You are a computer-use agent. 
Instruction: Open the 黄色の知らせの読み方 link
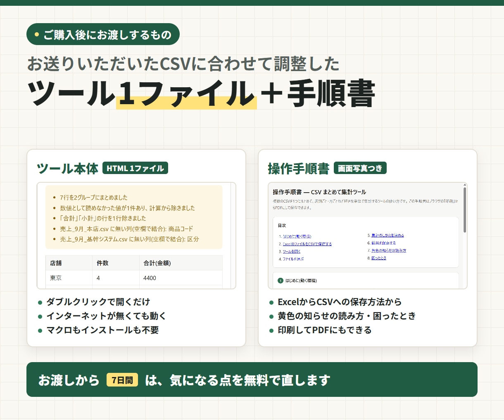[389, 251]
